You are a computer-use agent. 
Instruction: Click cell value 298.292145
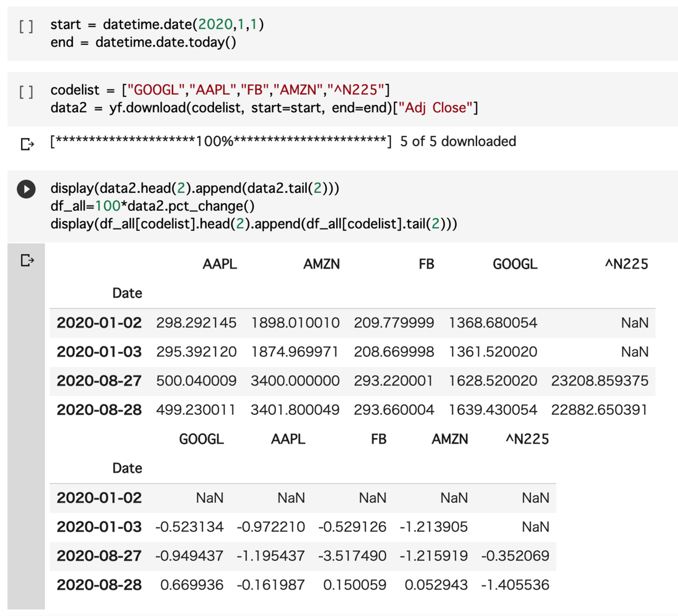click(x=196, y=323)
